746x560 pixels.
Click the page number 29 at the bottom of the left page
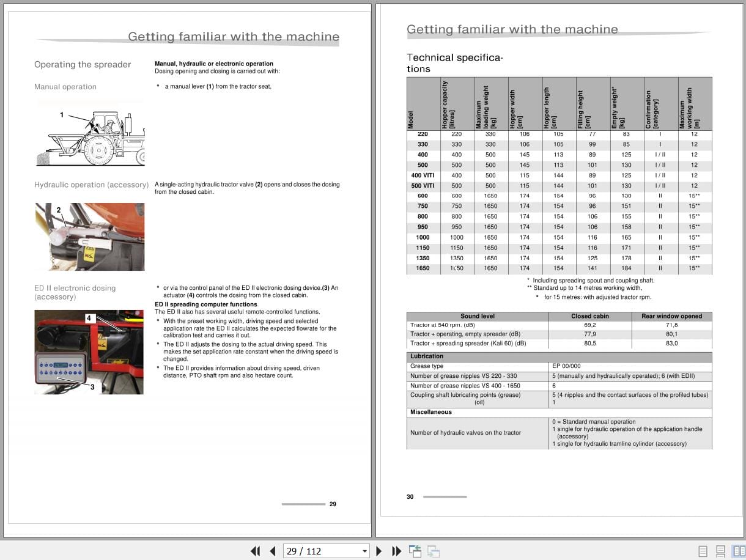point(333,504)
